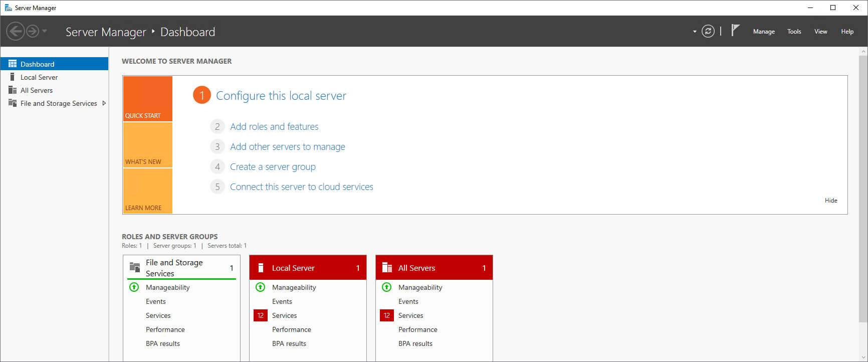This screenshot has width=868, height=362.
Task: Click green Manageability icon in Local Server tile
Action: point(260,287)
